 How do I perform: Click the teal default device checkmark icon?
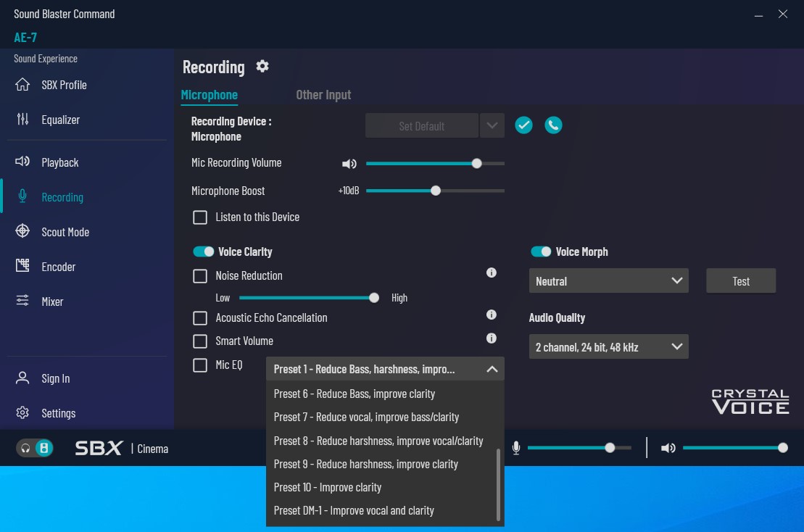[x=523, y=125]
